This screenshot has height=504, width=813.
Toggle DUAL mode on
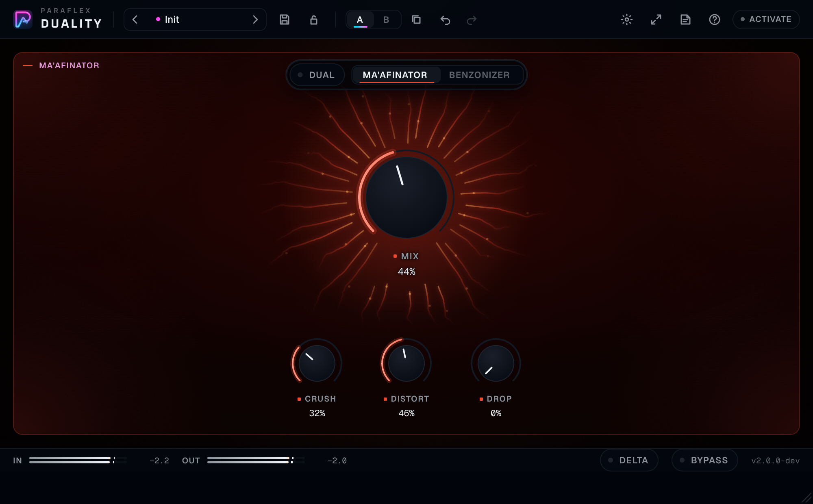[317, 75]
